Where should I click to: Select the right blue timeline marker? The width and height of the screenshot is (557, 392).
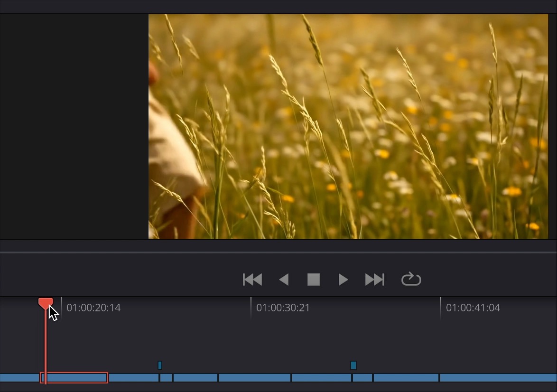click(x=353, y=365)
